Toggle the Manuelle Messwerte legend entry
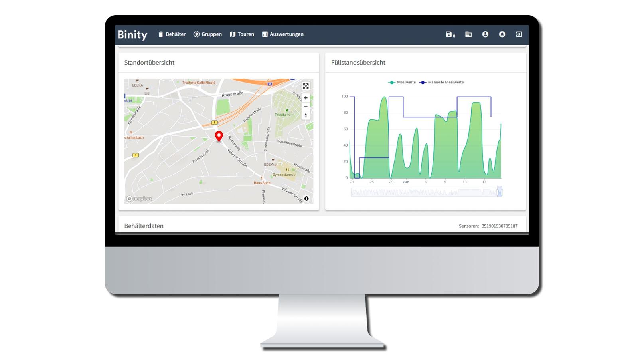The height and width of the screenshot is (363, 644). pyautogui.click(x=441, y=82)
